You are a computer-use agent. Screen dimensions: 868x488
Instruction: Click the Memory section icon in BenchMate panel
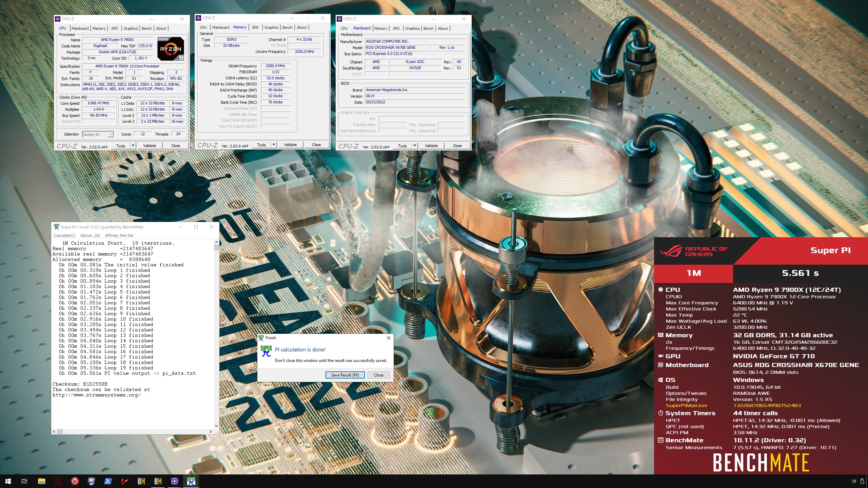[x=660, y=335]
